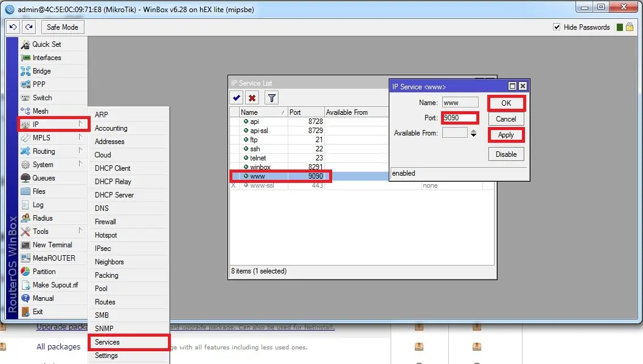
Task: Select Services in IP submenu
Action: [129, 342]
